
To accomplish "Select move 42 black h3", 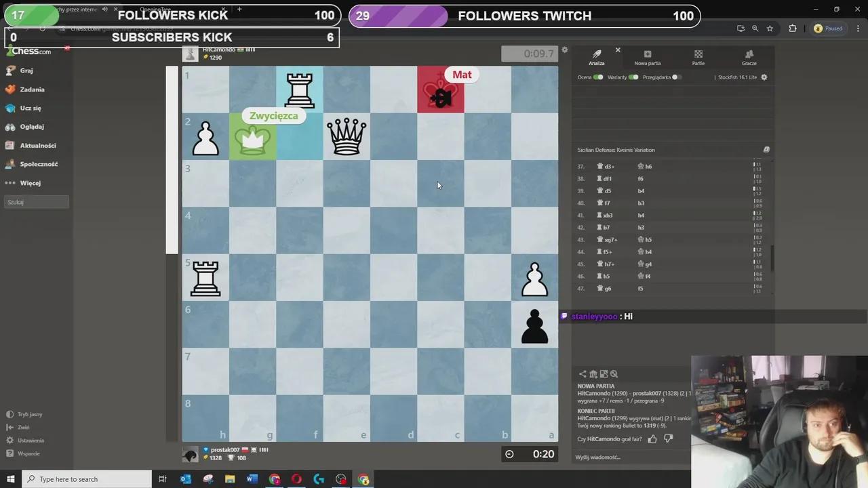I will point(641,228).
